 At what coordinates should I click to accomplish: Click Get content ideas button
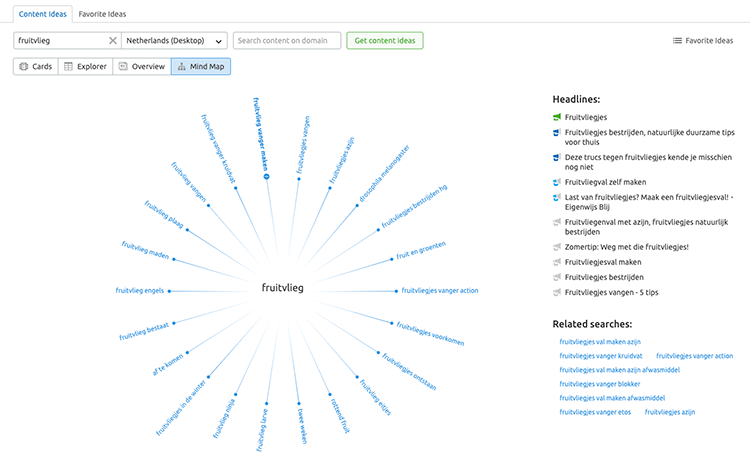pos(385,41)
